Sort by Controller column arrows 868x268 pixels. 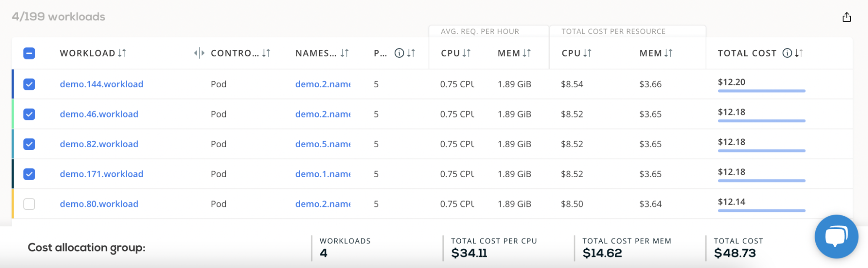pos(266,53)
